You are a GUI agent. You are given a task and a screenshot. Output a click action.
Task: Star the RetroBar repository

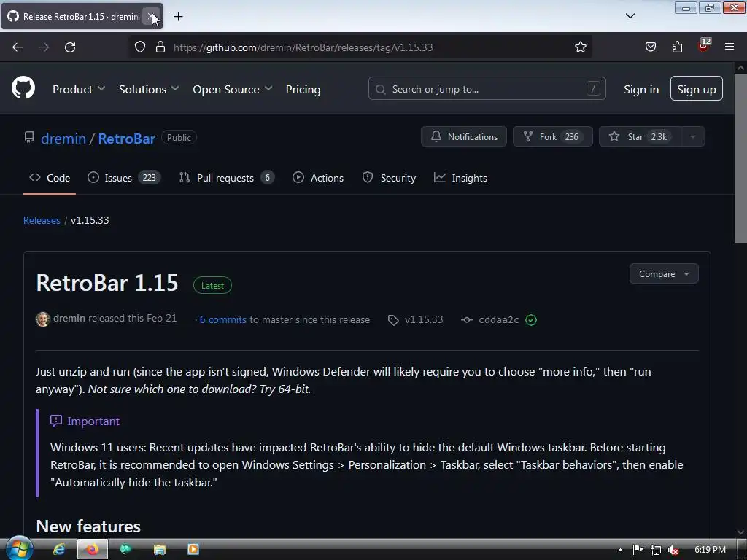(x=640, y=136)
